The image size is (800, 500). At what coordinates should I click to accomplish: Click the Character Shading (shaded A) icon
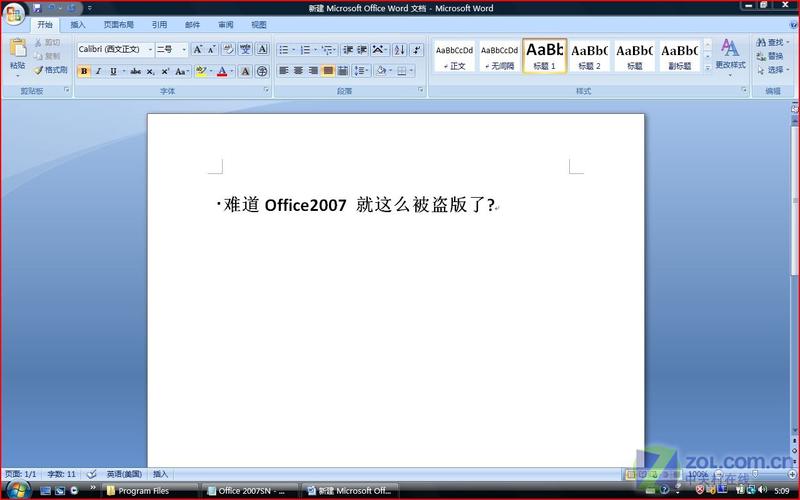point(245,71)
